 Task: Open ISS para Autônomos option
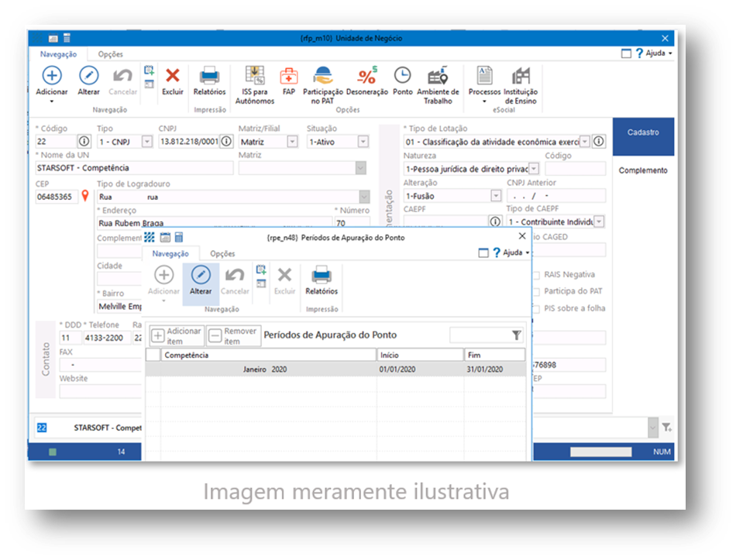click(x=254, y=76)
